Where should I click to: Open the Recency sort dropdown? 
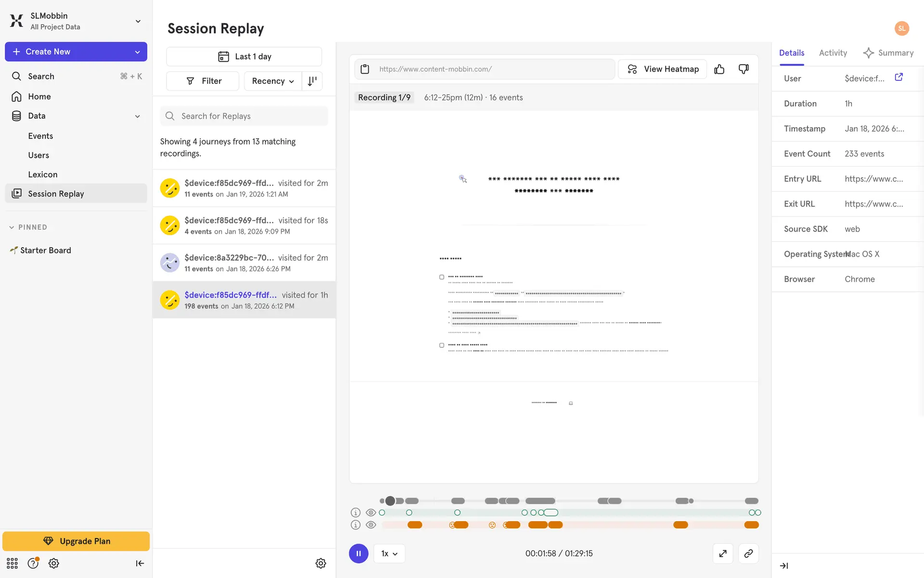point(272,81)
